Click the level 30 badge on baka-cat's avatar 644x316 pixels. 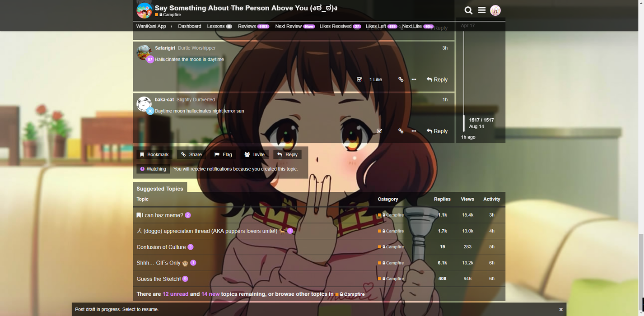[x=150, y=111]
